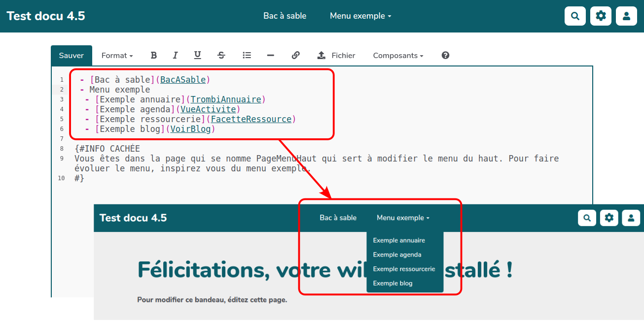This screenshot has height=322, width=644.
Task: Apply underline formatting
Action: 197,55
